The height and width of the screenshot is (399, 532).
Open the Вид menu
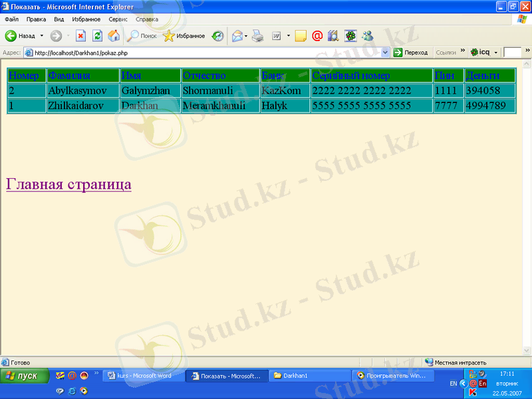tap(59, 19)
